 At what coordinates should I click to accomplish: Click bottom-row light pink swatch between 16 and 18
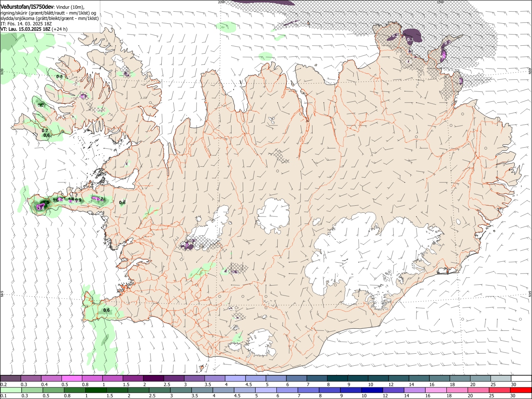coord(436,390)
